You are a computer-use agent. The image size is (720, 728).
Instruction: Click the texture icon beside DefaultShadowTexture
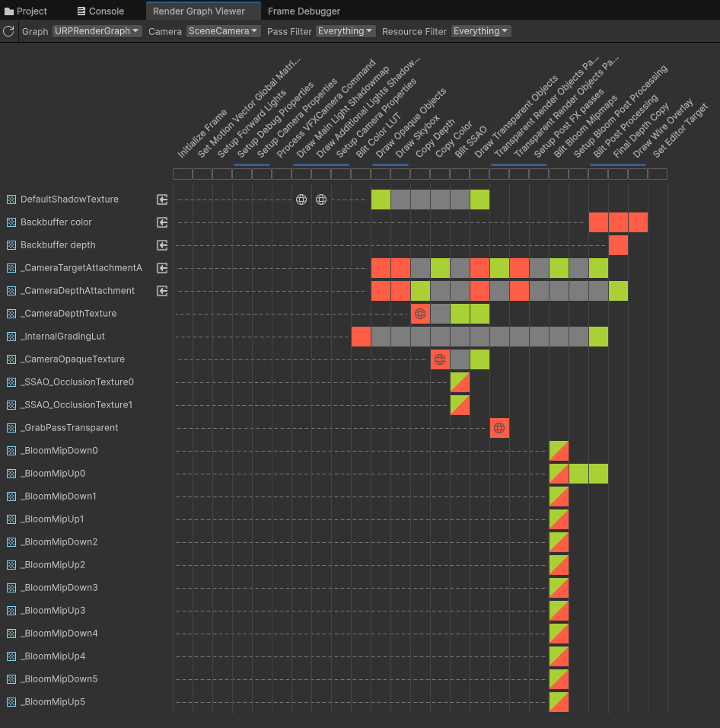click(x=11, y=199)
